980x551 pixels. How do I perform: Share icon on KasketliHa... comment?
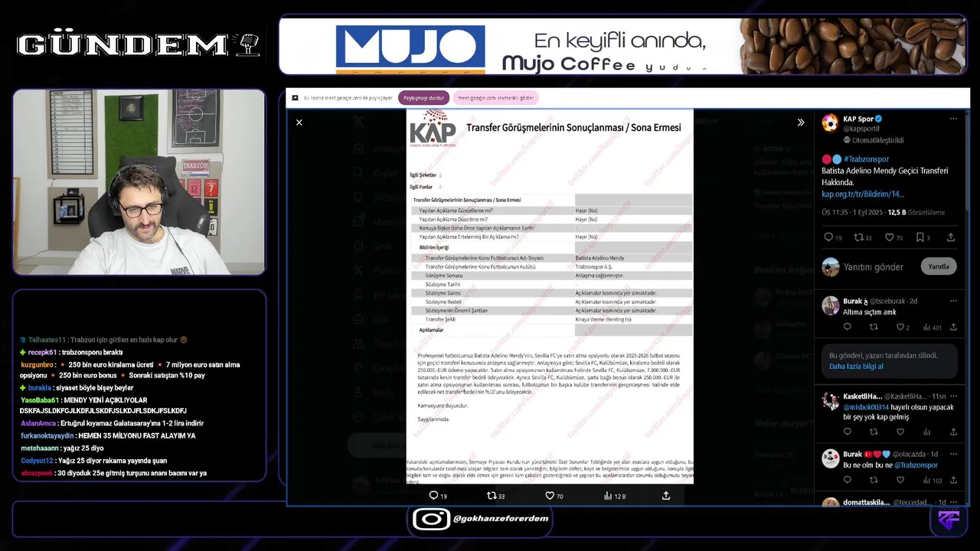[x=953, y=432]
